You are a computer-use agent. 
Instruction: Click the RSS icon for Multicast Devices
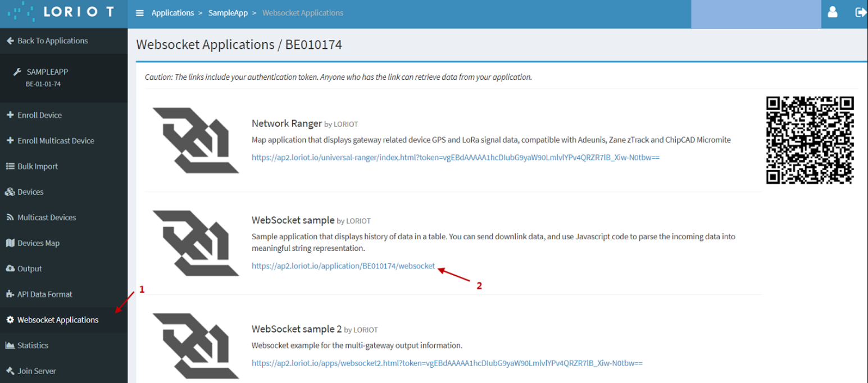[10, 217]
